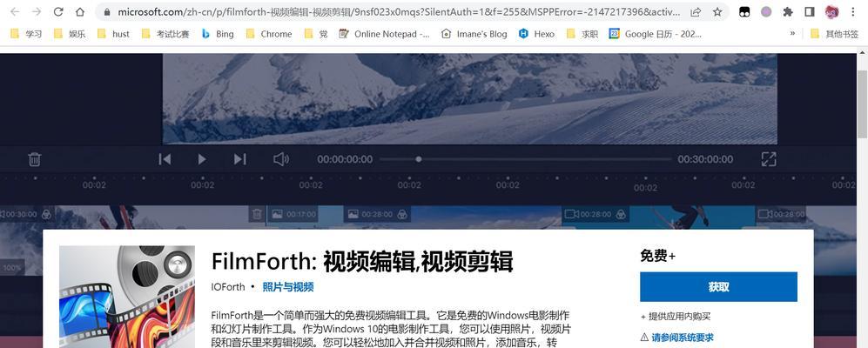This screenshot has width=868, height=348.
Task: Open the Chrome bookmark folder
Action: [x=268, y=34]
